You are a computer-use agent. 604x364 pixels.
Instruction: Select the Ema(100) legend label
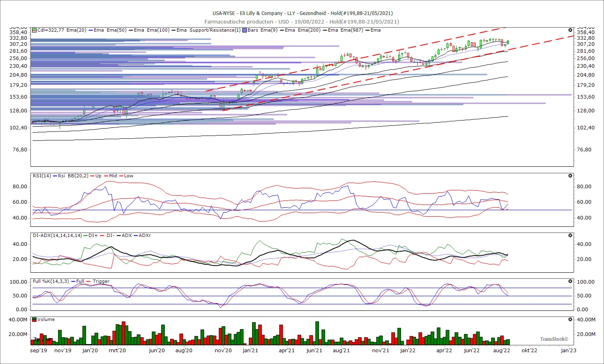coord(158,30)
